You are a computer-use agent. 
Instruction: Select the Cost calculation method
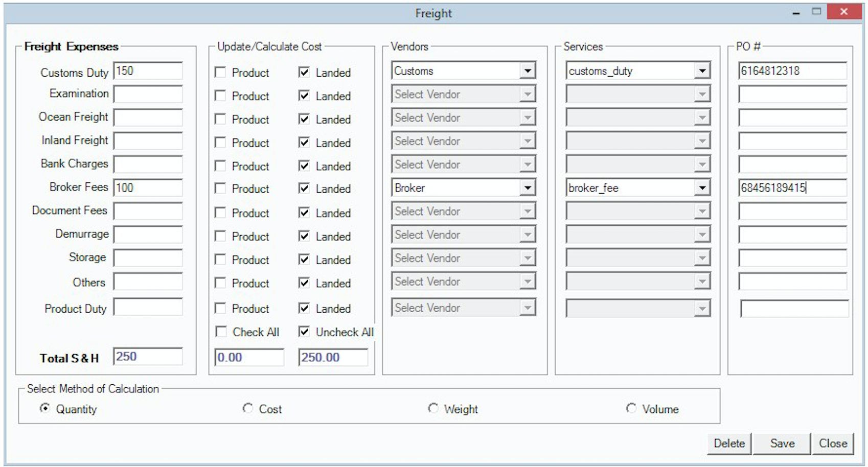(248, 409)
